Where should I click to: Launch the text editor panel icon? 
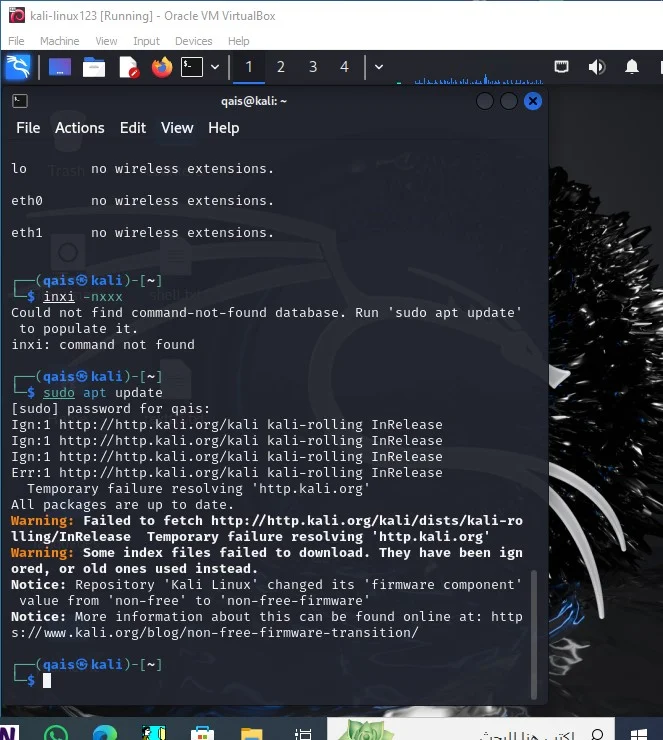click(x=128, y=67)
